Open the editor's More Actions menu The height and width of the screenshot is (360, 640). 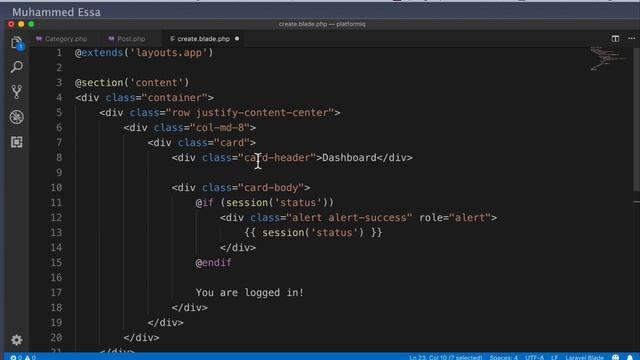(631, 38)
